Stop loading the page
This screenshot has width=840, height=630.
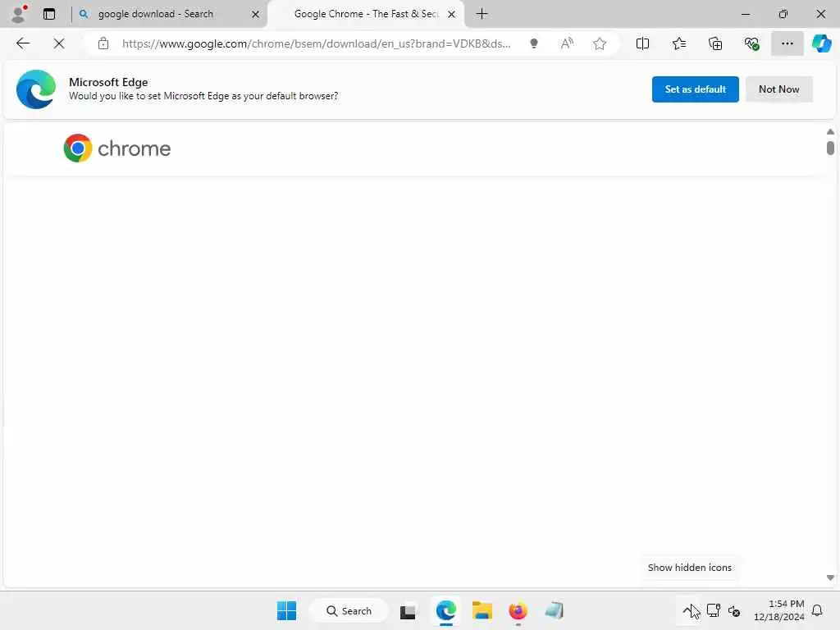pyautogui.click(x=59, y=43)
